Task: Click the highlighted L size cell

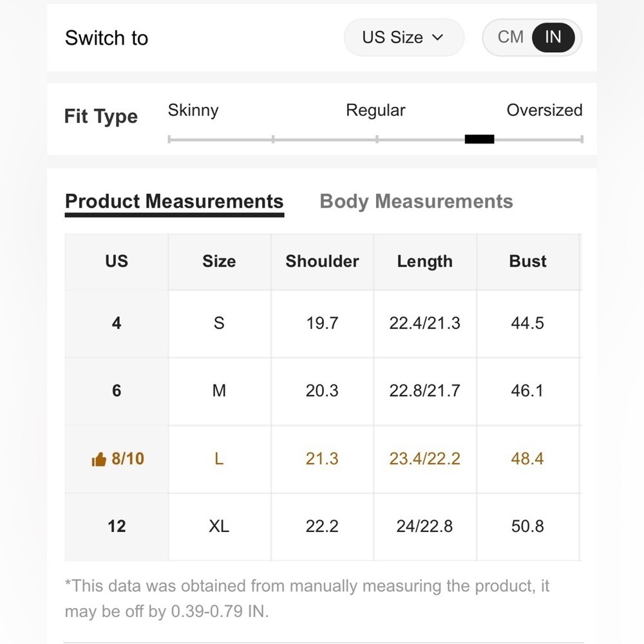Action: point(220,459)
